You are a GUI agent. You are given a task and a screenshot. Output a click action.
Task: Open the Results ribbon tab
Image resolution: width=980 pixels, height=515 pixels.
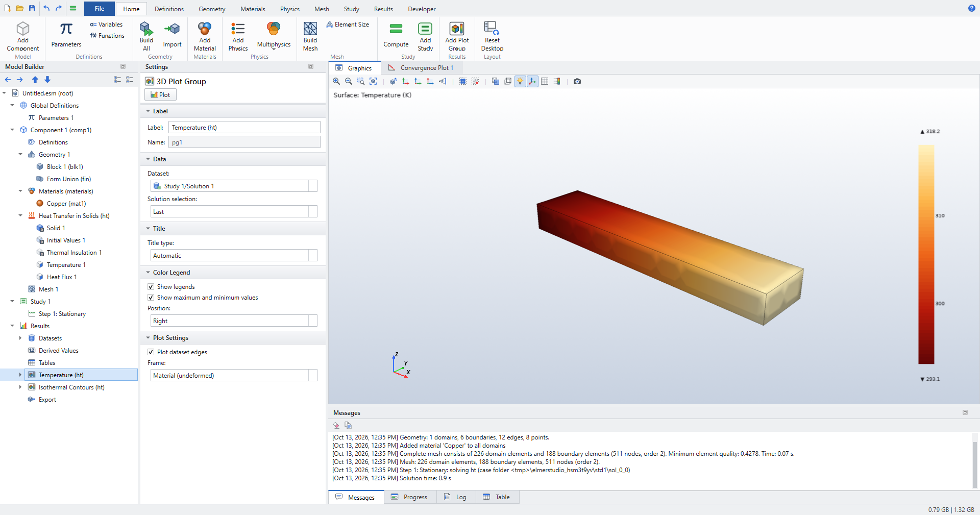pos(383,9)
